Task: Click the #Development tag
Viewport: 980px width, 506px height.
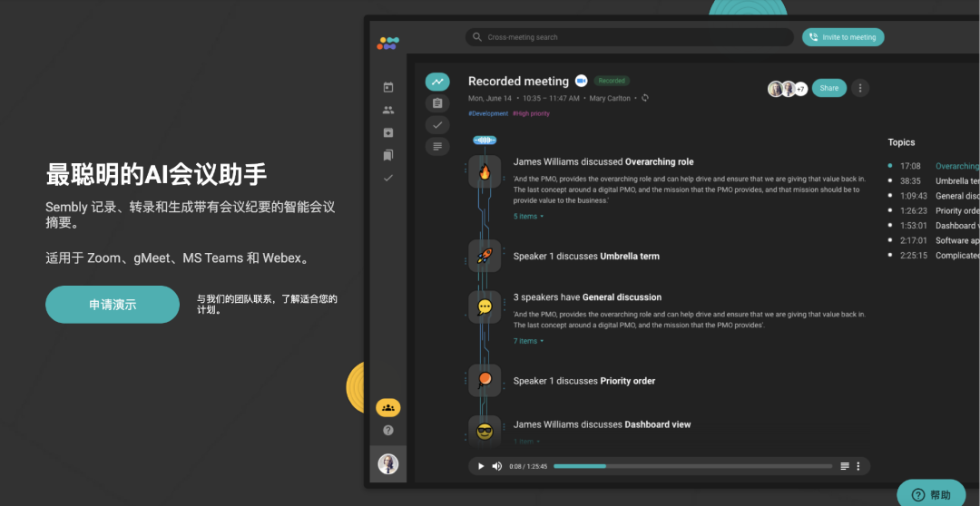Action: (488, 113)
